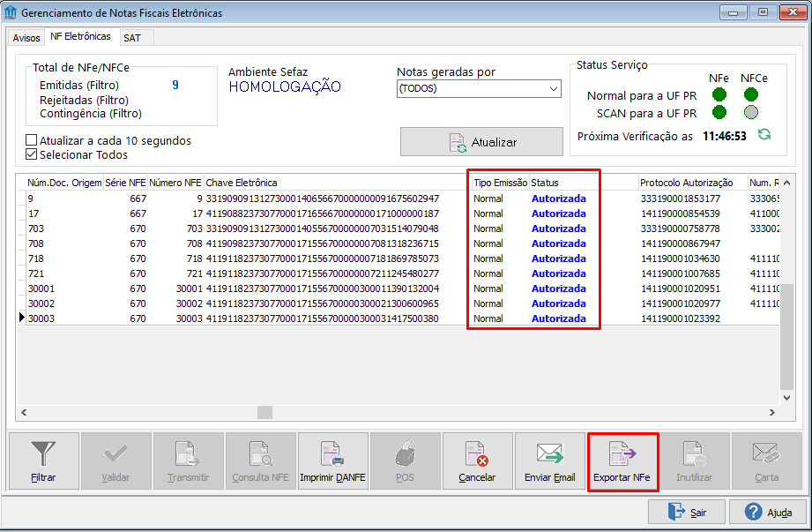This screenshot has width=812, height=532.
Task: Uncheck Selecionar Todos checkbox
Action: [x=32, y=154]
